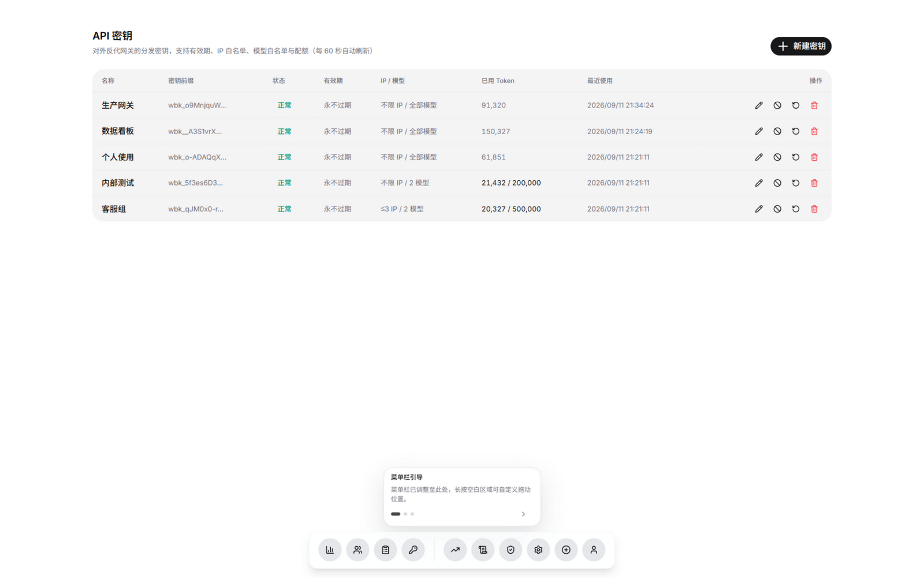Click the 正常 status of 客服组
The width and height of the screenshot is (924, 578).
tap(284, 209)
